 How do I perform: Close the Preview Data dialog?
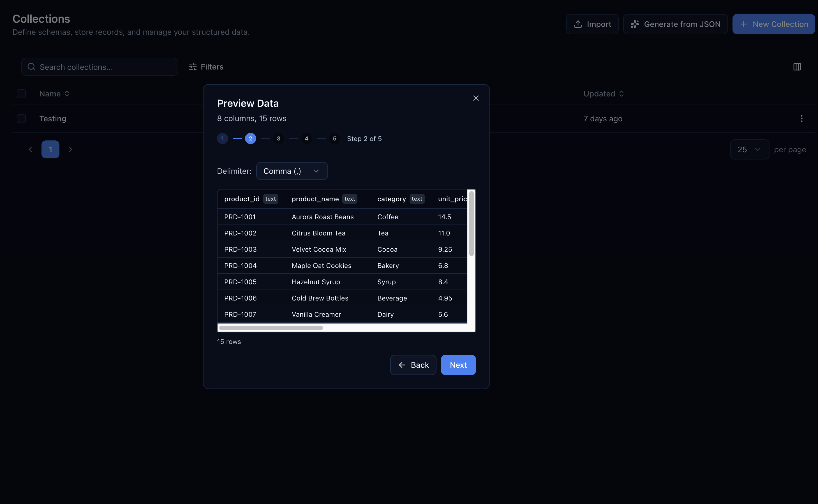point(476,98)
